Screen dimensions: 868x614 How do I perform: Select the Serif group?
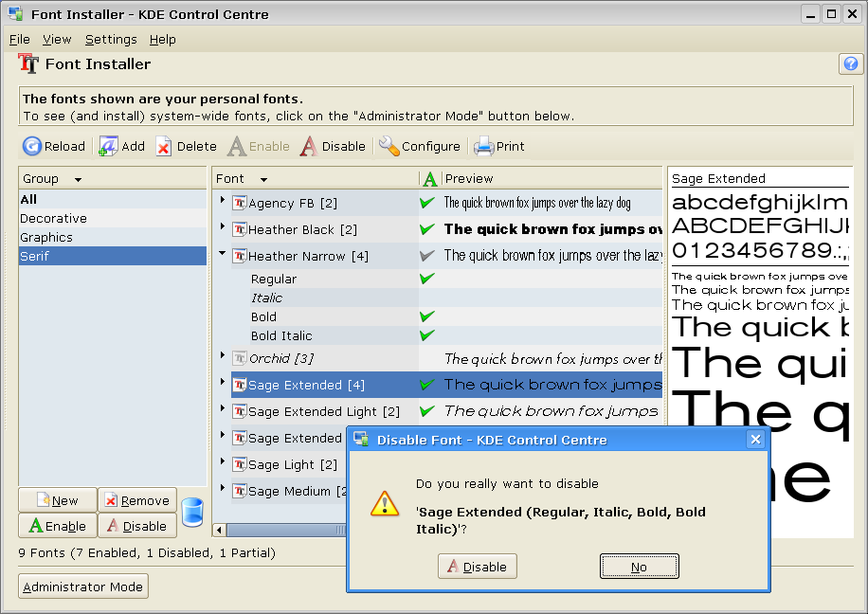[113, 256]
